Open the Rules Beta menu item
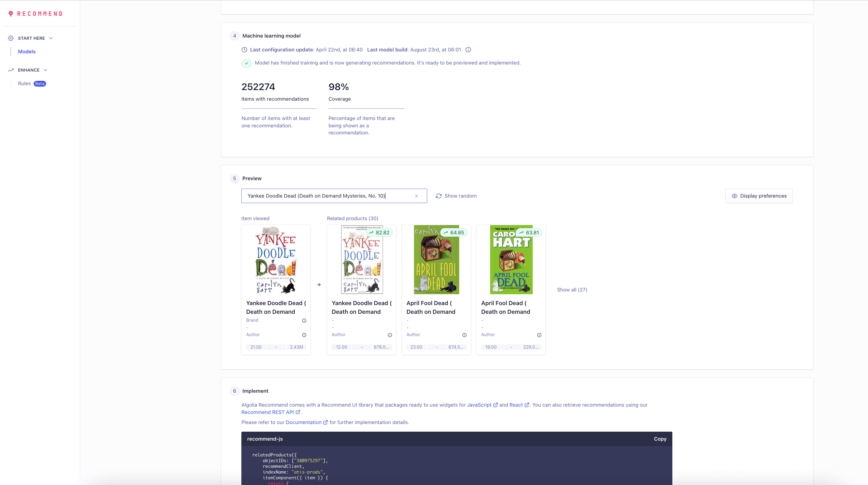This screenshot has width=868, height=485. 31,83
